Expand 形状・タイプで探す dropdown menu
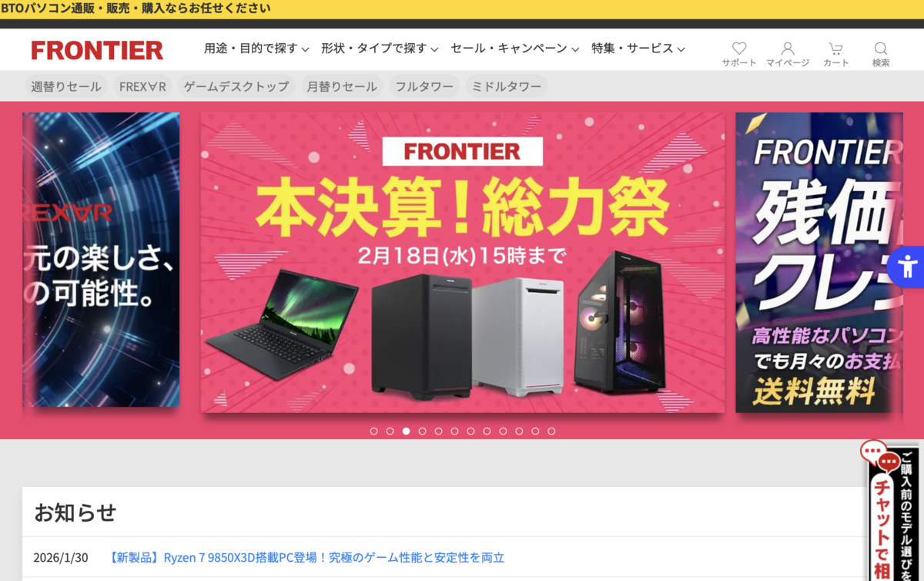This screenshot has height=581, width=924. [380, 49]
